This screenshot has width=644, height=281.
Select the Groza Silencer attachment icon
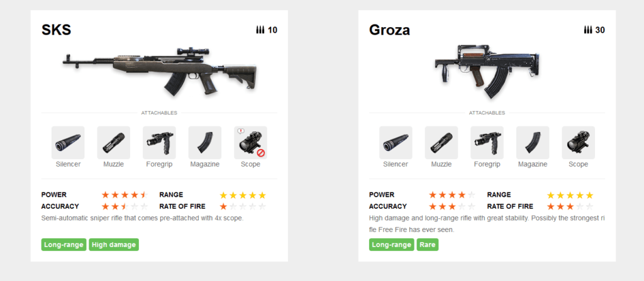point(396,143)
